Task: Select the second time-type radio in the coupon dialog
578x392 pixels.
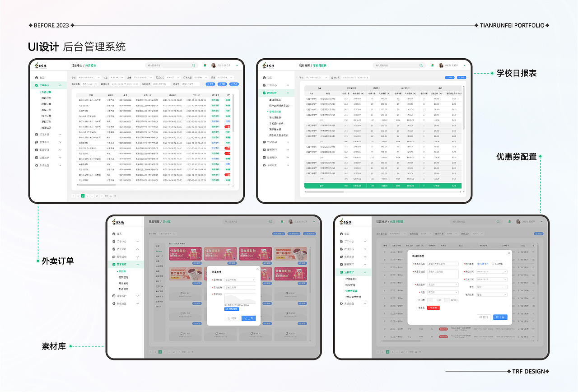Action: click(493, 264)
